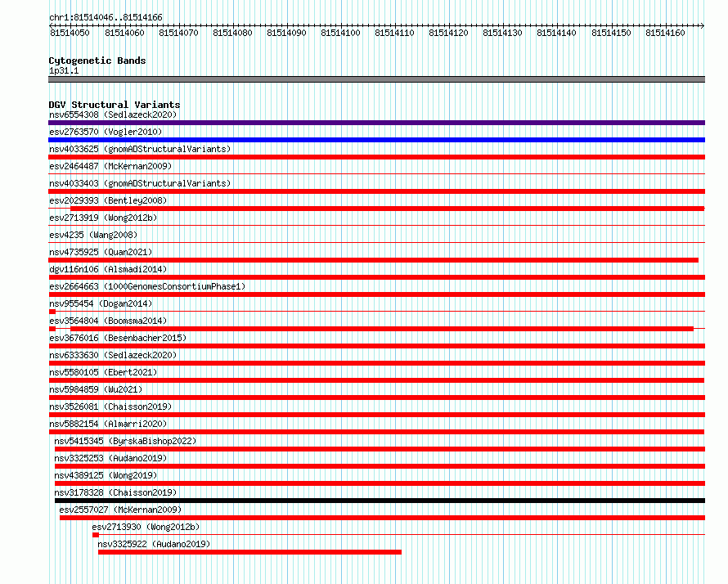Click the esv4235 (Wang2008) label

[93, 235]
